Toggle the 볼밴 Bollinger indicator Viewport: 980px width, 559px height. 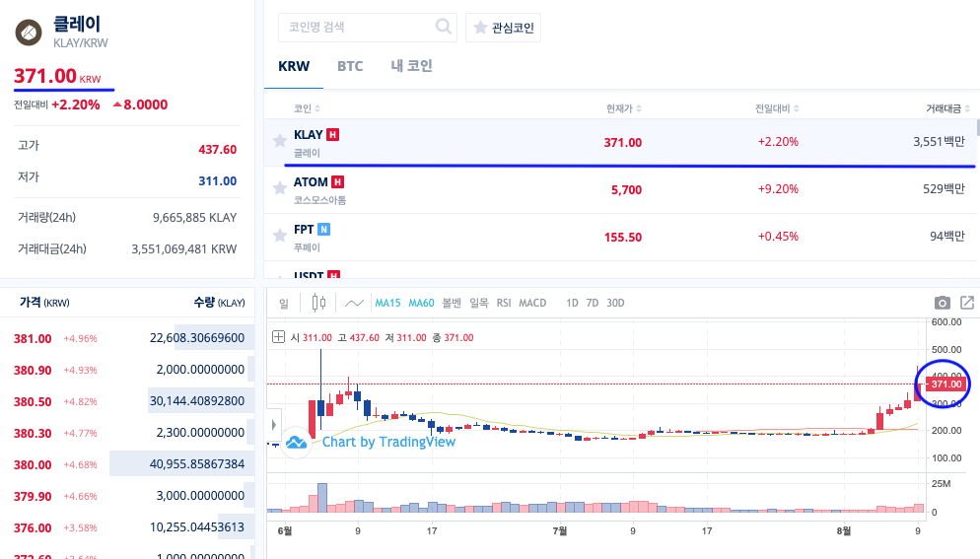click(452, 303)
